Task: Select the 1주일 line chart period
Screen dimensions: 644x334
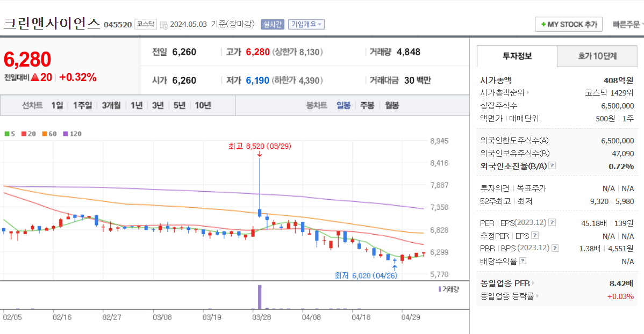Action: (83, 105)
